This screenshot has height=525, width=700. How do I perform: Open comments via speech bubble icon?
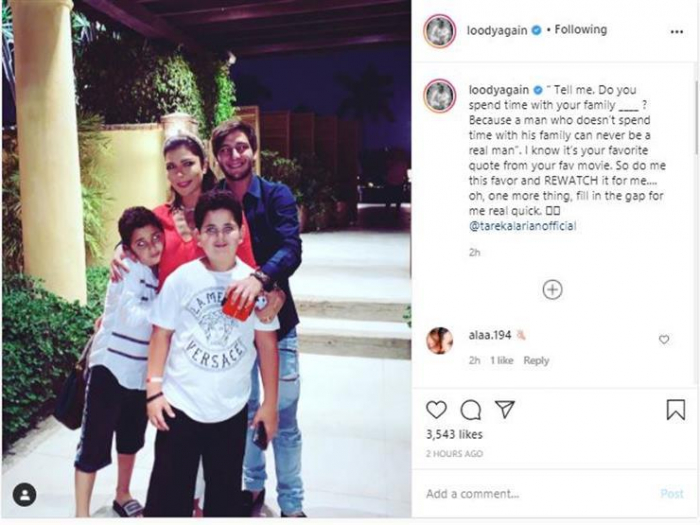point(471,410)
